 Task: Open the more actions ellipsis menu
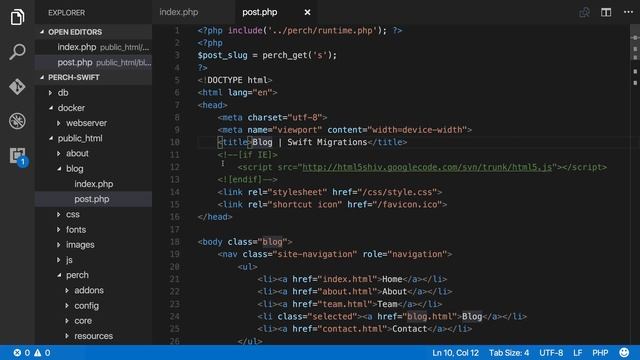[629, 12]
